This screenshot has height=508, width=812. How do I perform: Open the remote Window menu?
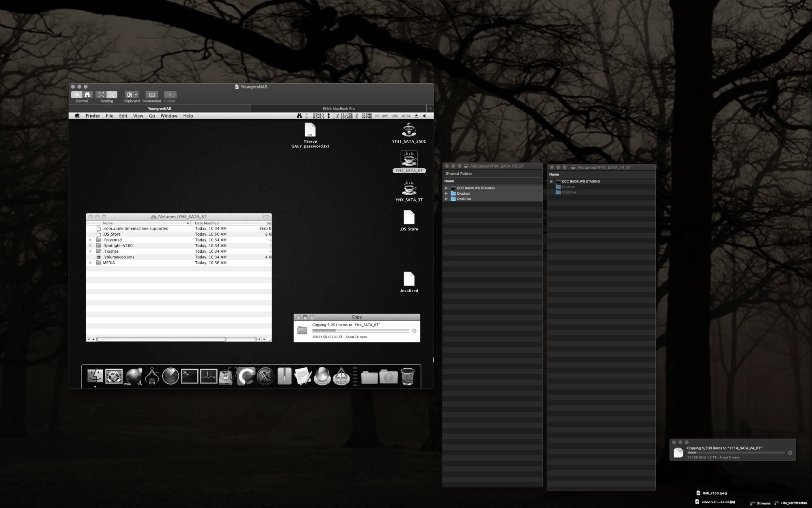coord(169,116)
